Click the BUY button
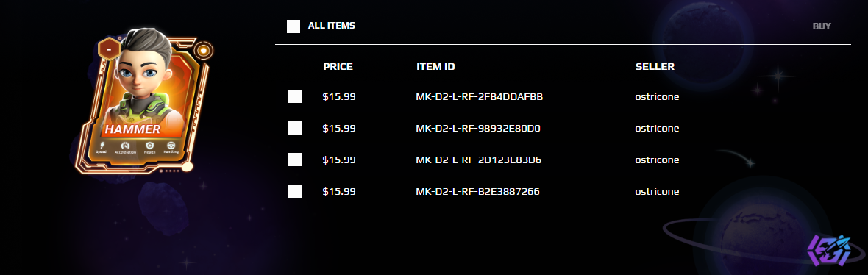Image resolution: width=868 pixels, height=275 pixels. point(822,26)
